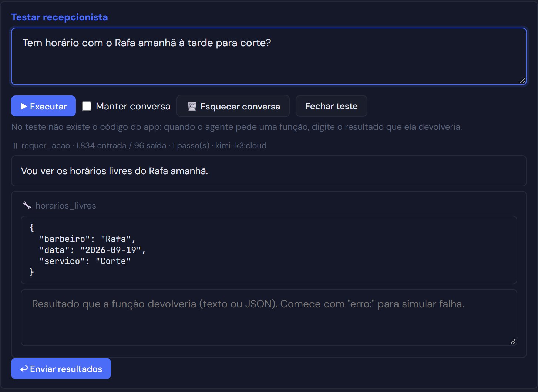538x392 pixels.
Task: Focus the Rafa question text area
Action: point(269,57)
